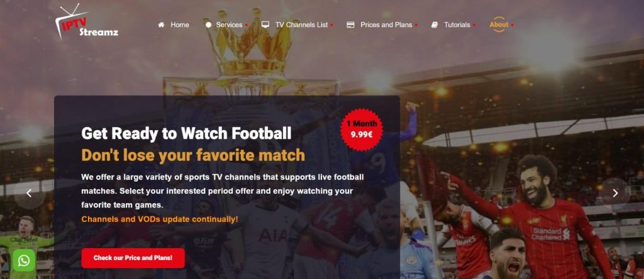This screenshot has width=644, height=279.
Task: Open the Home menu item
Action: tap(180, 25)
